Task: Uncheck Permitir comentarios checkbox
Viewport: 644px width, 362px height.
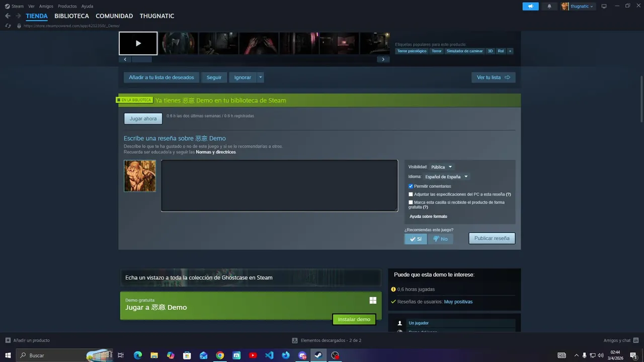Action: (411, 186)
